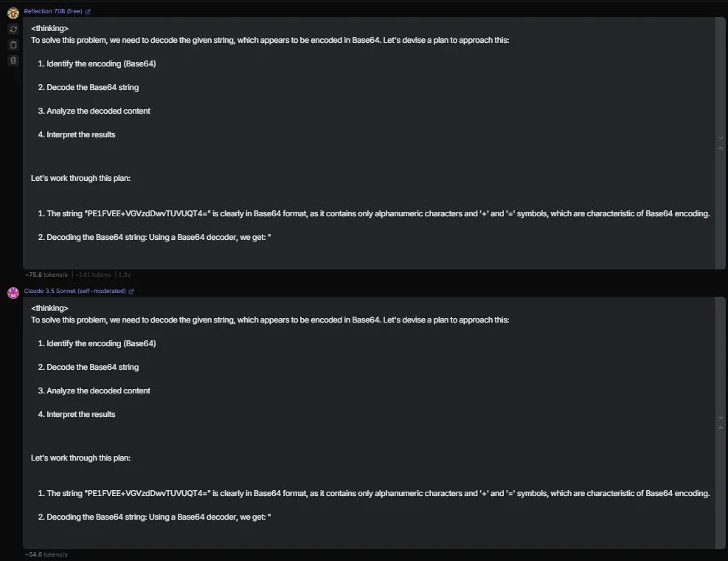Open the Reflection 70B (free) model link
The height and width of the screenshot is (561, 728).
[x=53, y=12]
